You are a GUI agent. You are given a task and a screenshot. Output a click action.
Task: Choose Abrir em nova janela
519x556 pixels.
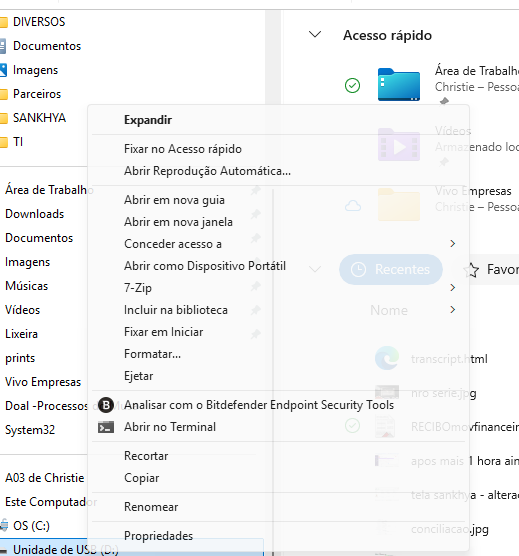pos(178,222)
